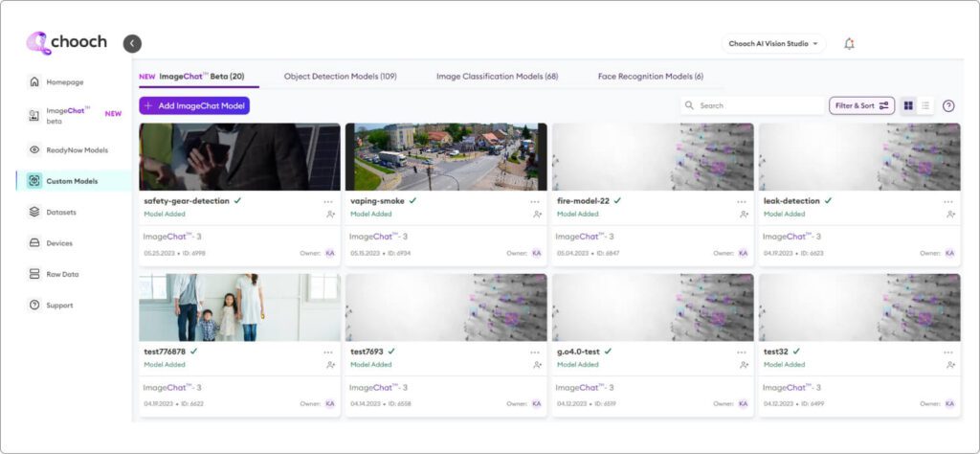Viewport: 980px width, 454px height.
Task: Click Raw Data icon in sidebar
Action: click(x=35, y=274)
